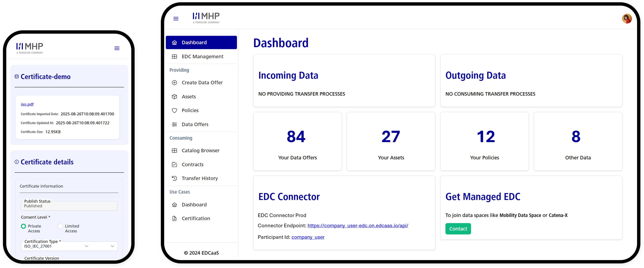Click the green Contact button
Screen dimensions: 644x268
pos(458,229)
